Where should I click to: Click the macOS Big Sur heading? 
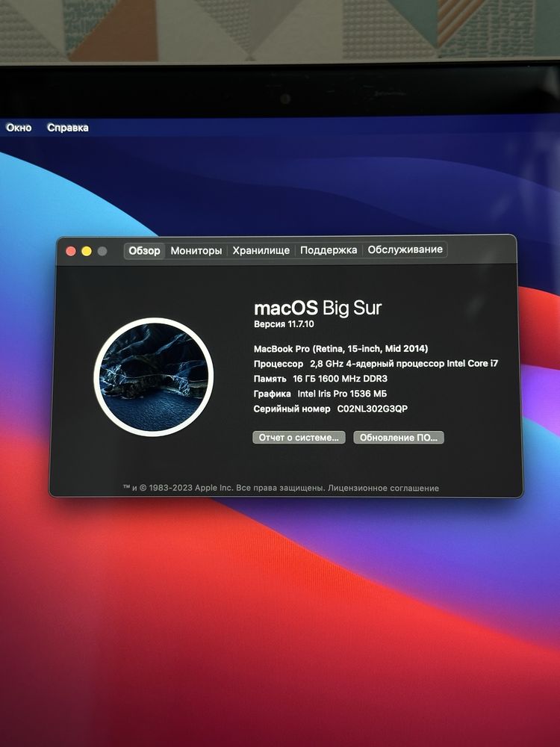tap(317, 308)
